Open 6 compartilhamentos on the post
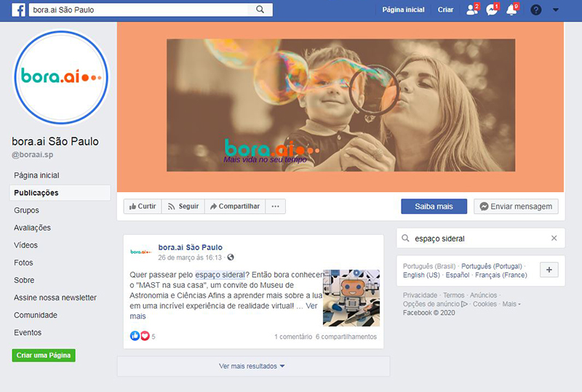 tap(346, 337)
